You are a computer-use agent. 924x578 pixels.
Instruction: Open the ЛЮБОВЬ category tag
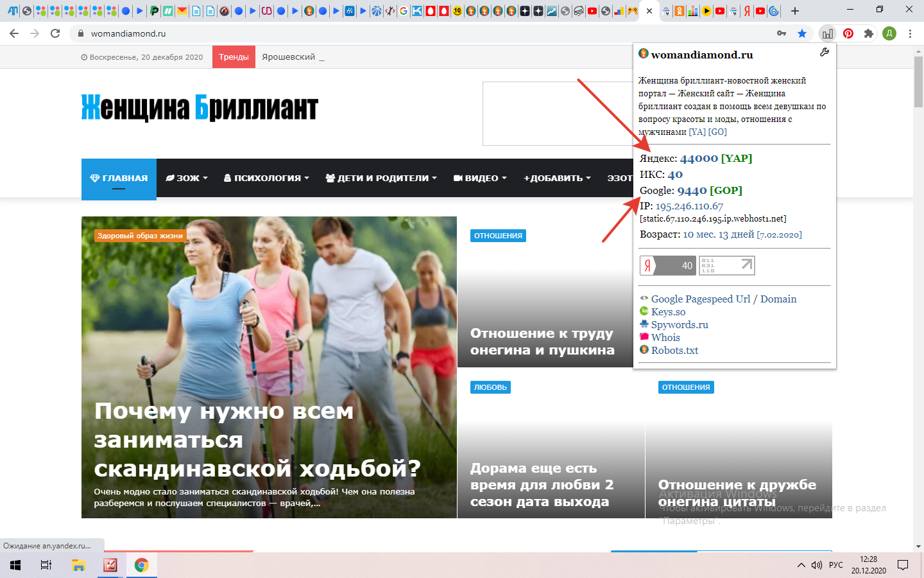point(490,387)
